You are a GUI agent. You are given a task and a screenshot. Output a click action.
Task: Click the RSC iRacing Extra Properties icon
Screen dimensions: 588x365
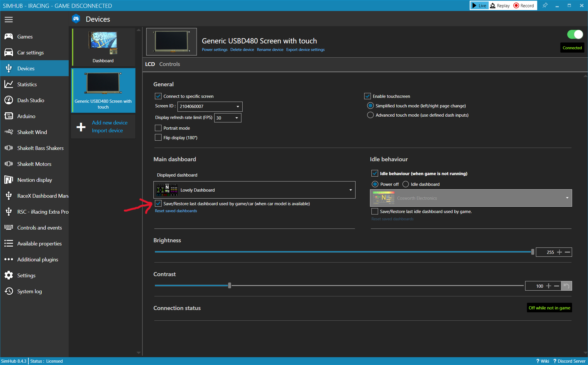click(9, 212)
